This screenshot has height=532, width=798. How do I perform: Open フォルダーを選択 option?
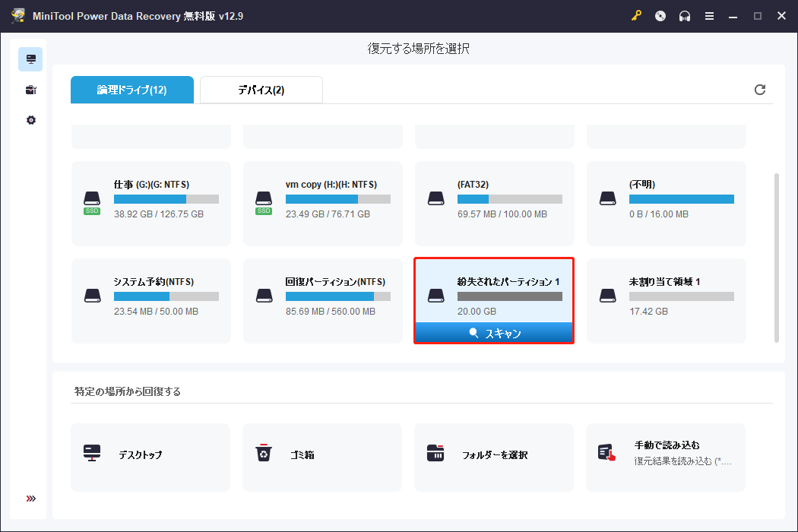click(494, 458)
